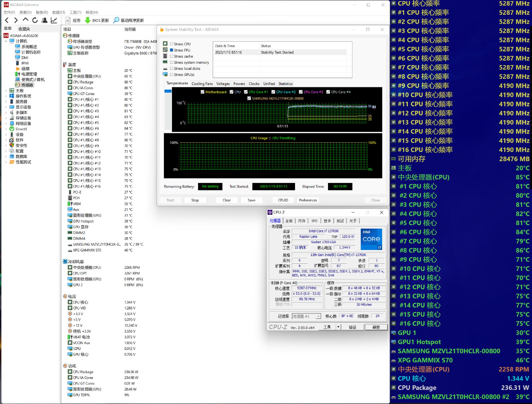The height and width of the screenshot is (404, 532).
Task: Click the 验证 button in CPU-Z
Action: click(x=352, y=327)
